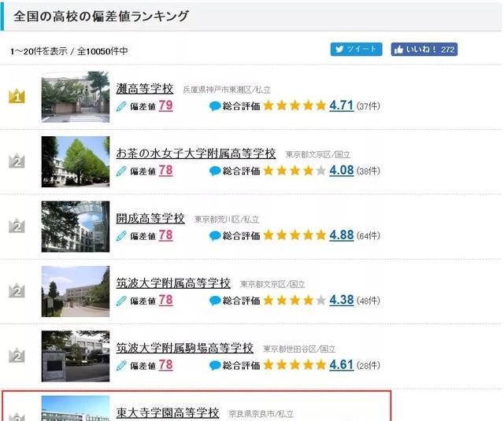Click pencil icon in お茶の水女子大学附属 row

[121, 172]
